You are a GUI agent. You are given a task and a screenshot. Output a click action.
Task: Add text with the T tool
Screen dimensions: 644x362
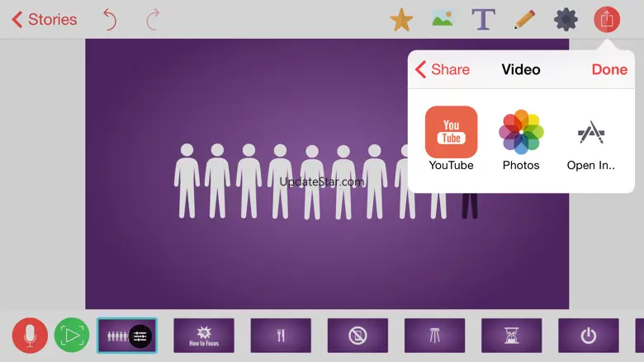483,20
